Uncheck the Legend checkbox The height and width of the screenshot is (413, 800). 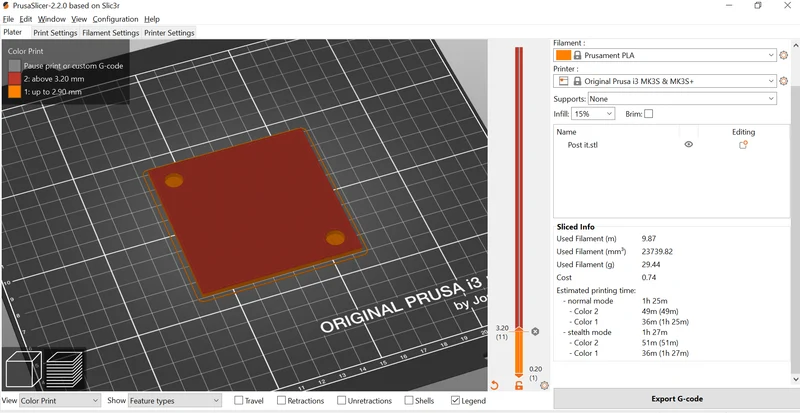point(456,401)
